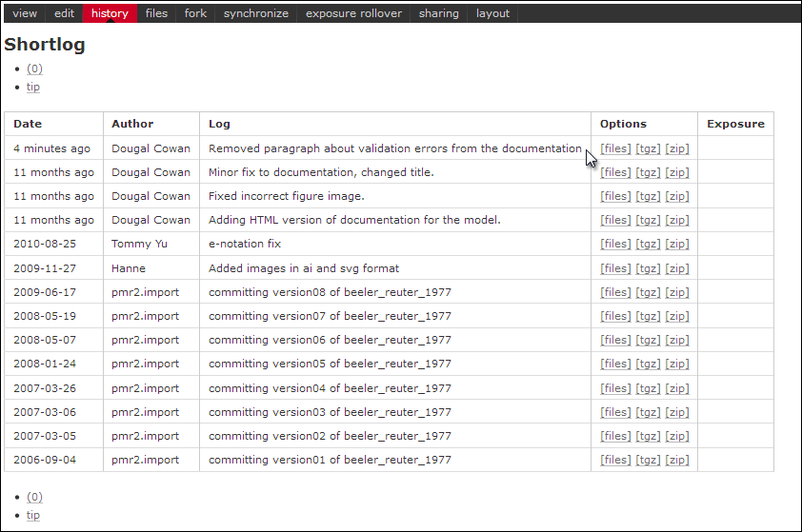The width and height of the screenshot is (802, 532).
Task: Download [zip] for version07 commit
Action: 676,316
